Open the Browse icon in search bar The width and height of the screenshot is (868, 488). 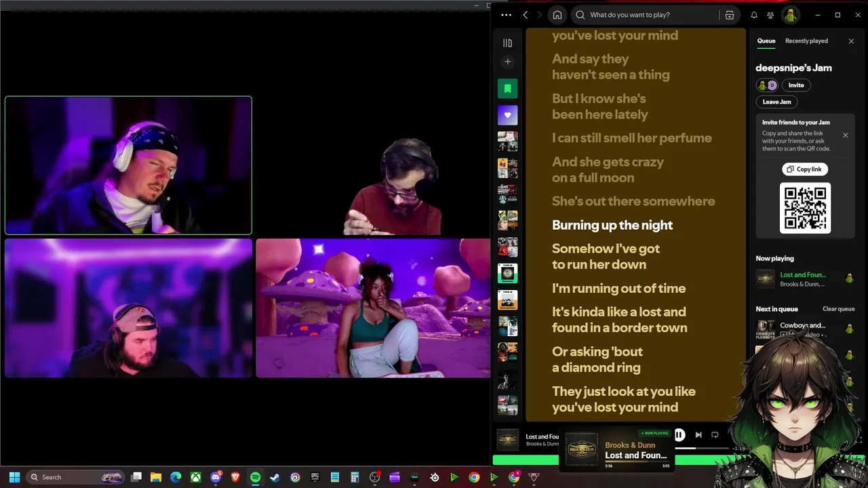coord(730,15)
